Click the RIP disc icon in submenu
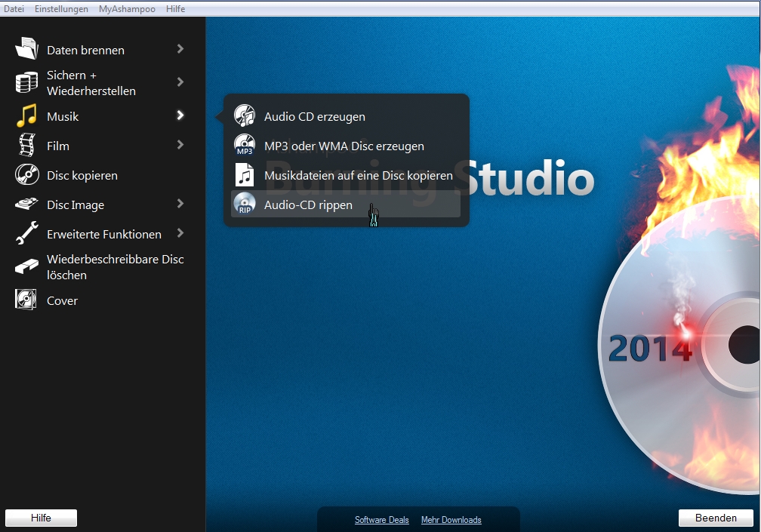The width and height of the screenshot is (761, 532). coord(245,204)
